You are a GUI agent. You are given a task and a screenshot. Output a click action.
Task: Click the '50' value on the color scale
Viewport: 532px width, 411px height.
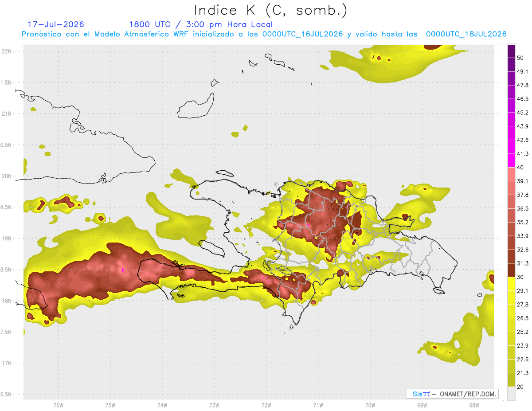[521, 58]
